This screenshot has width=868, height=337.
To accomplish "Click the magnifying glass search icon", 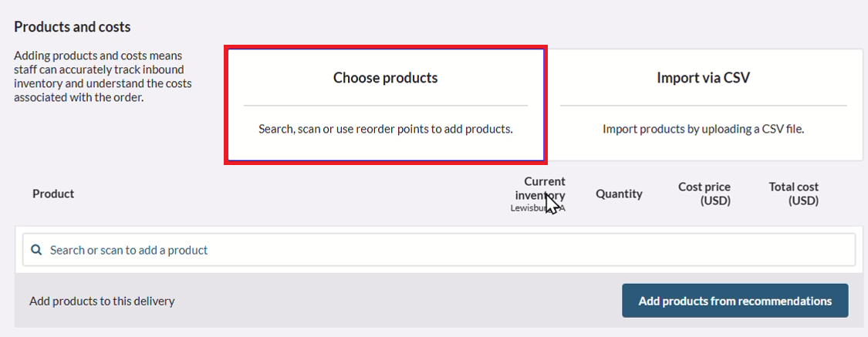I will pos(36,250).
